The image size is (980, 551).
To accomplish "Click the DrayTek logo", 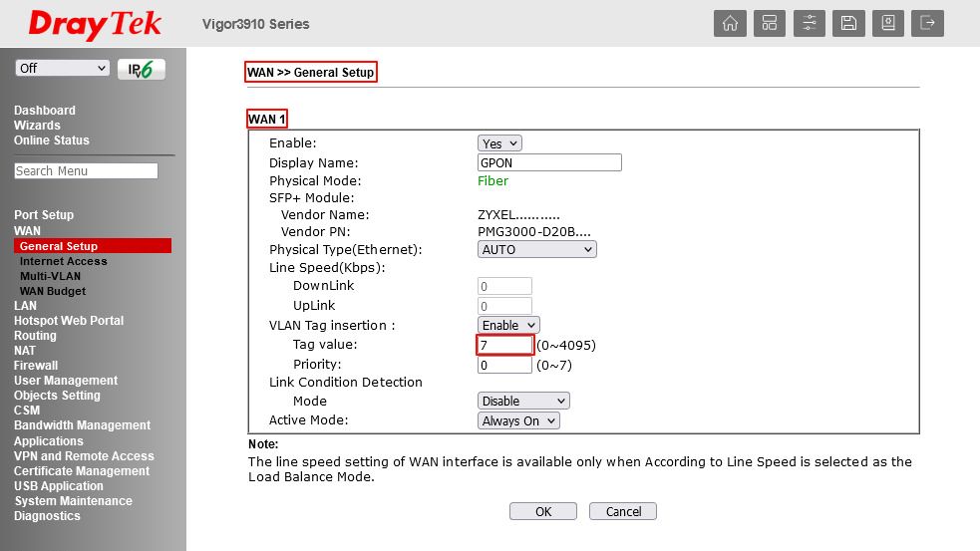I will click(95, 24).
